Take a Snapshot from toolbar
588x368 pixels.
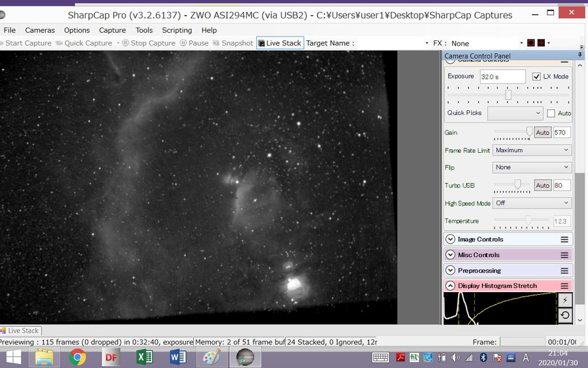233,43
